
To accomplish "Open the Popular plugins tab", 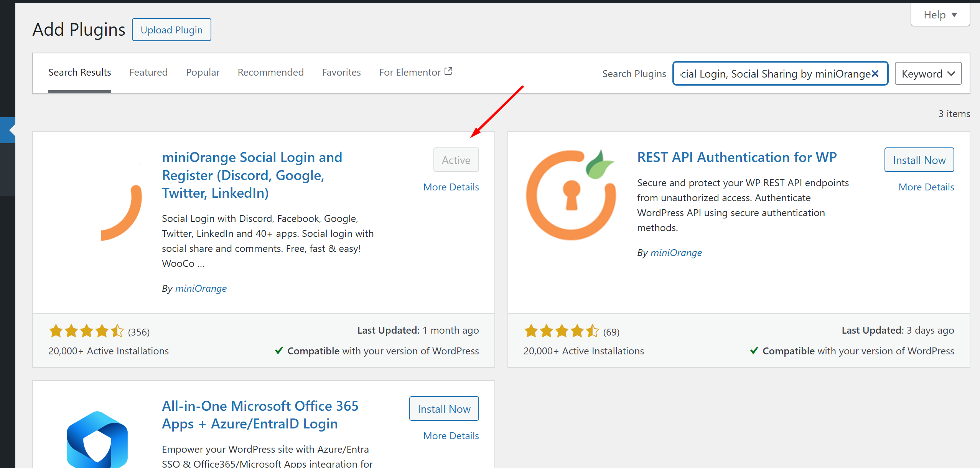I will pyautogui.click(x=203, y=72).
